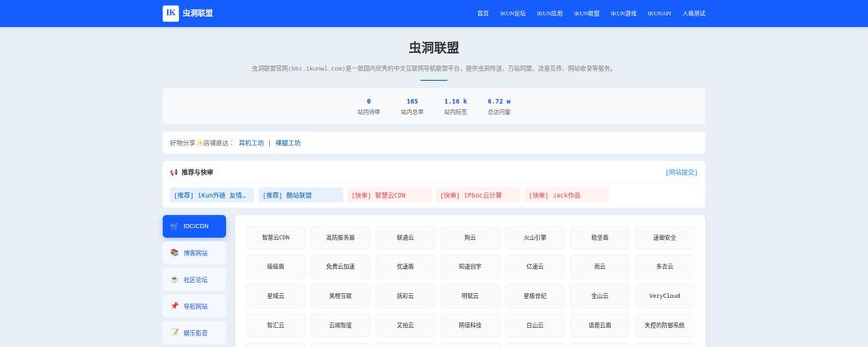
Task: Click the 站内总审 value 165
Action: [412, 101]
